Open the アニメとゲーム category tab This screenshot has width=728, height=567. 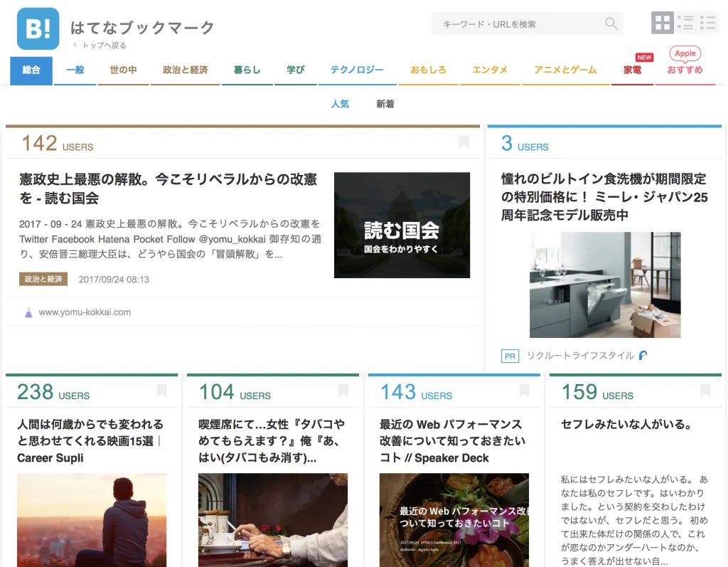click(565, 70)
